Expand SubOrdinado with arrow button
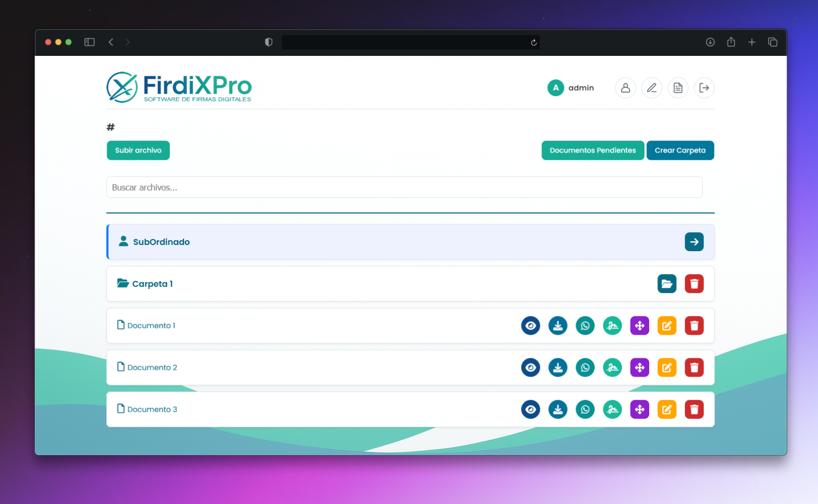 tap(694, 242)
